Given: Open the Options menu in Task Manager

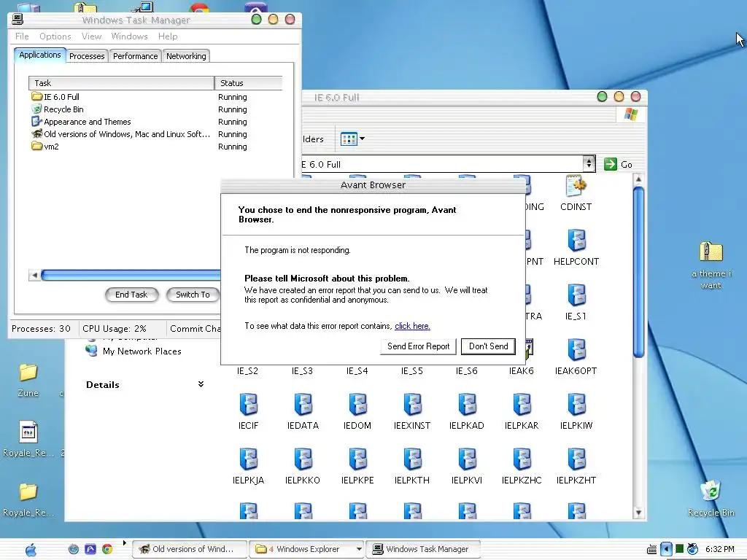Looking at the screenshot, I should 55,36.
